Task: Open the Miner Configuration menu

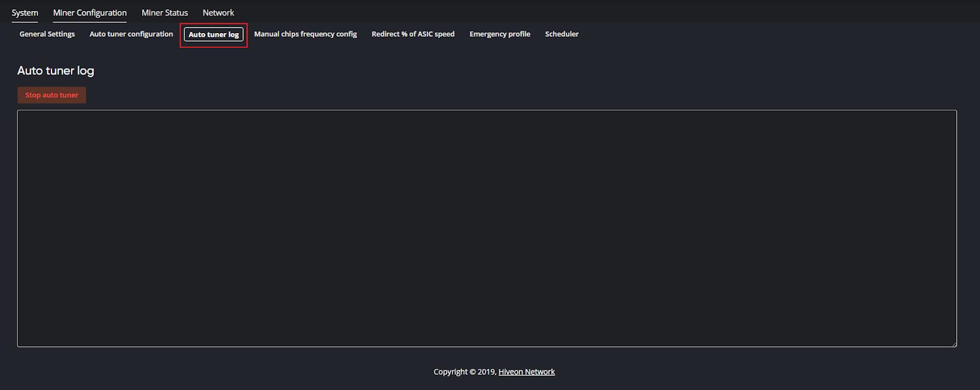Action: click(x=89, y=13)
